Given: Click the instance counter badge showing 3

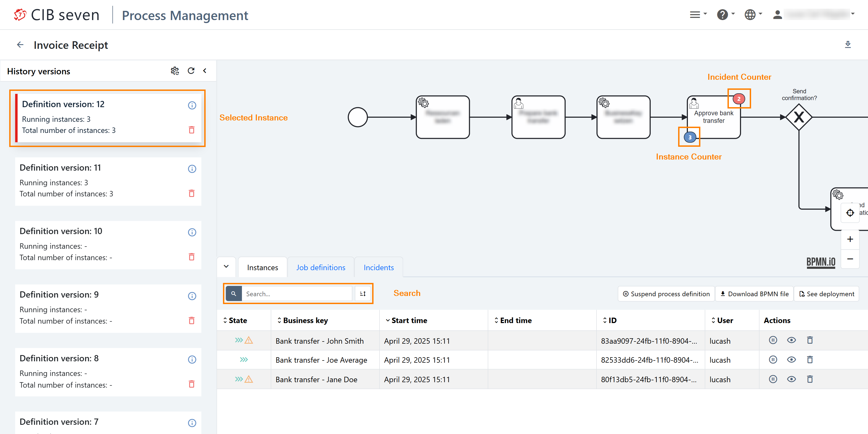Looking at the screenshot, I should click(x=690, y=137).
